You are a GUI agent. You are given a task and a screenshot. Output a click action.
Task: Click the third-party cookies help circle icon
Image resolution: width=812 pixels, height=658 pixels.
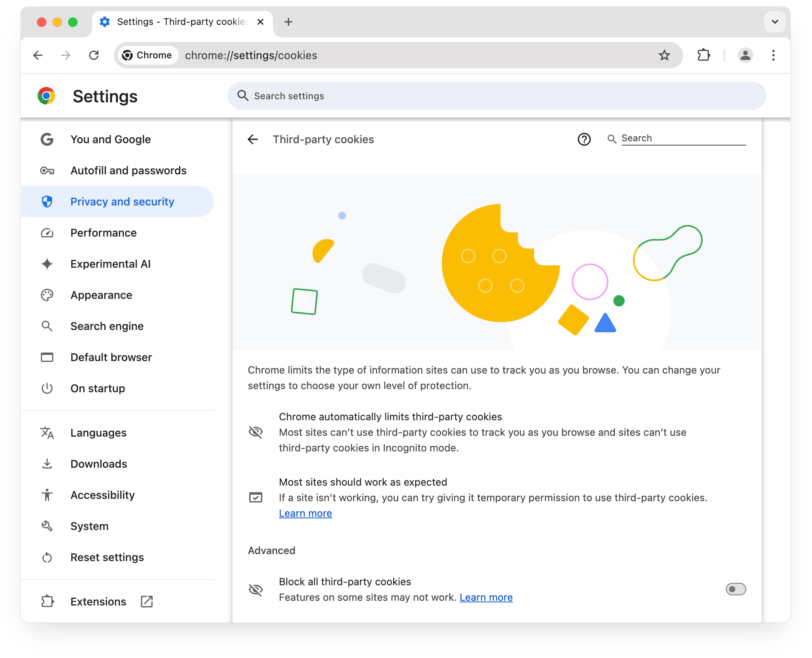coord(584,139)
